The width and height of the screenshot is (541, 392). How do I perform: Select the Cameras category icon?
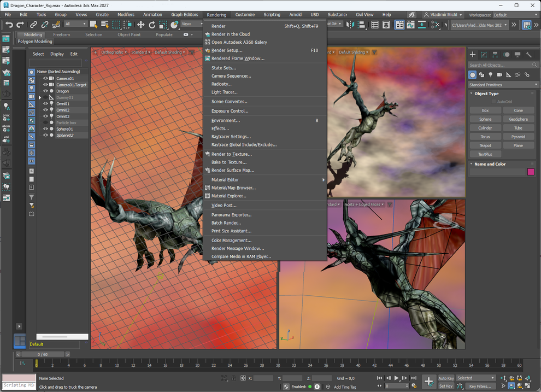(x=499, y=74)
